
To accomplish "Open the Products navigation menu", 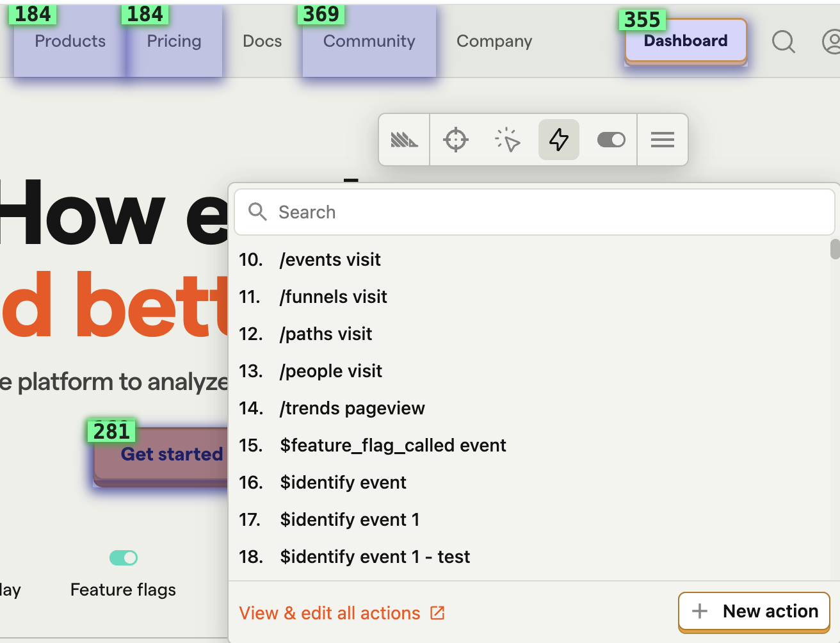I will [70, 42].
